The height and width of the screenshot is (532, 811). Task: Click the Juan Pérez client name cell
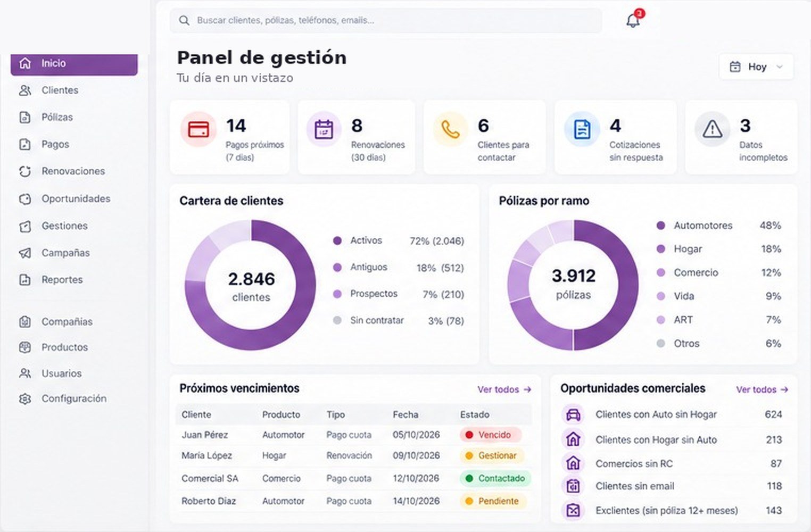point(204,435)
